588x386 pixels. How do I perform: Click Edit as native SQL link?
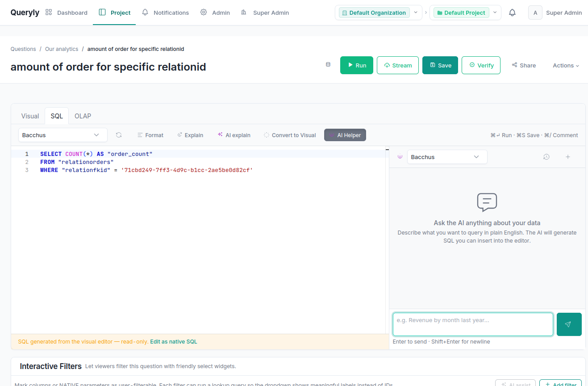coord(173,341)
